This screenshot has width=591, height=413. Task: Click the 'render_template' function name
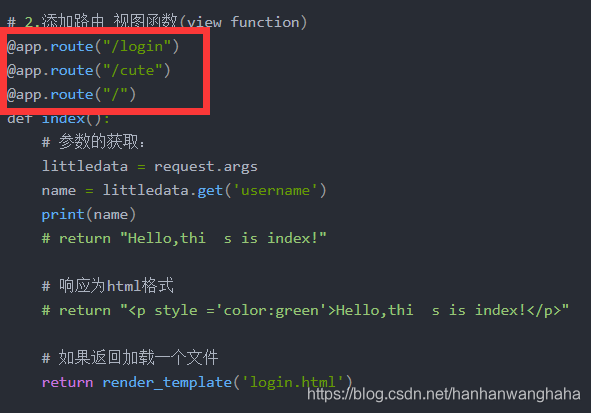click(167, 382)
